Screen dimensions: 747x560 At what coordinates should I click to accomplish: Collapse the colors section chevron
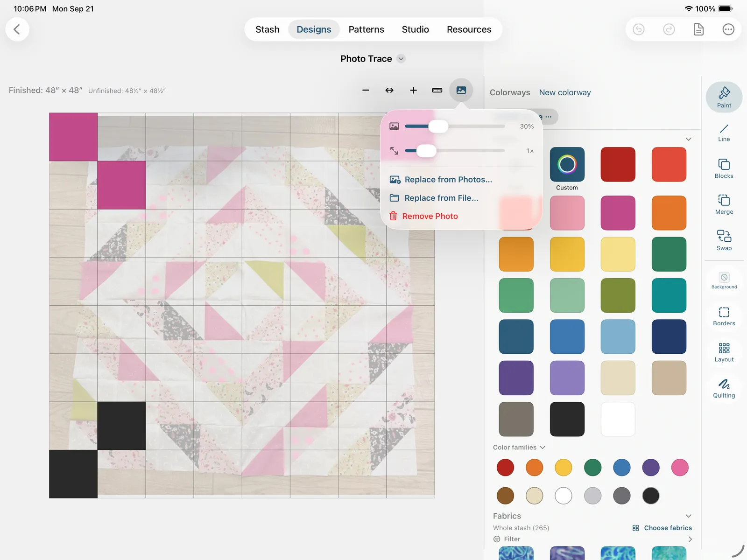click(x=688, y=139)
